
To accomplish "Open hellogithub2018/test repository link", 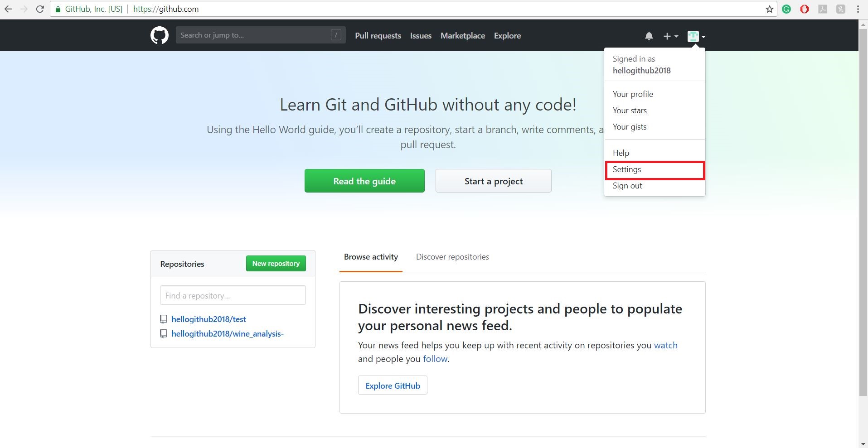I will tap(209, 319).
